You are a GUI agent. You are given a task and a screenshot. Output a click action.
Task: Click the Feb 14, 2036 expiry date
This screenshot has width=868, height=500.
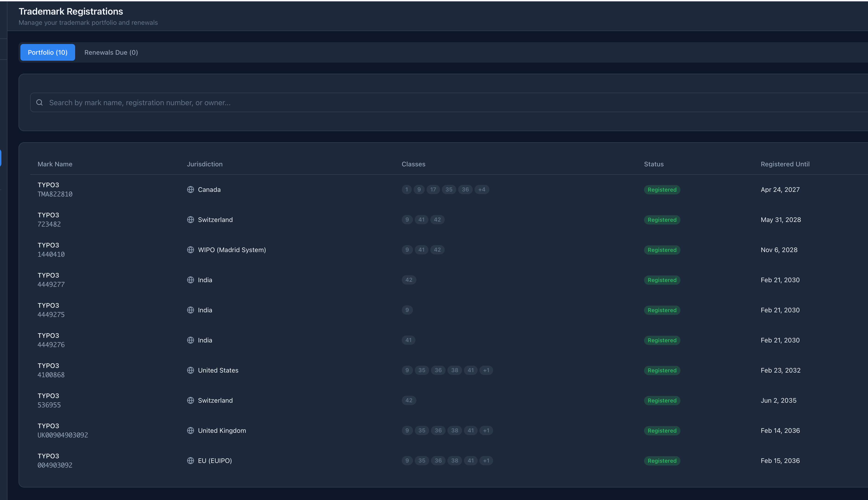[x=780, y=431]
